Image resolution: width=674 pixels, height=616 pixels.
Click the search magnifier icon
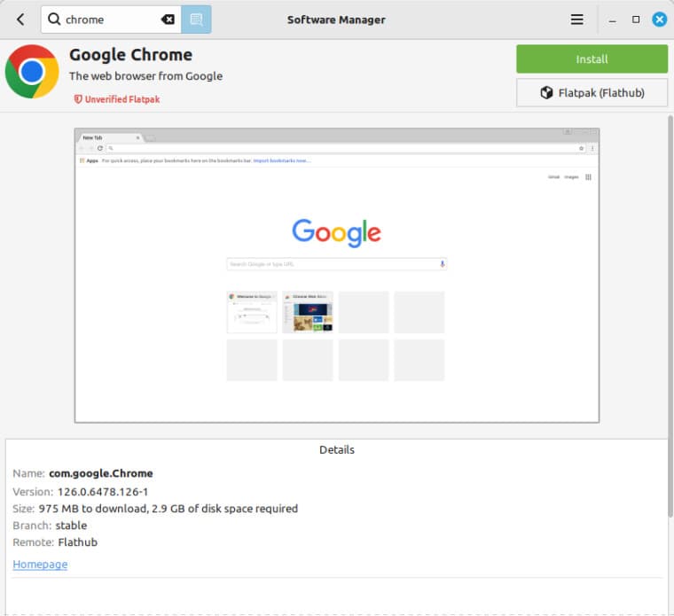pyautogui.click(x=54, y=19)
